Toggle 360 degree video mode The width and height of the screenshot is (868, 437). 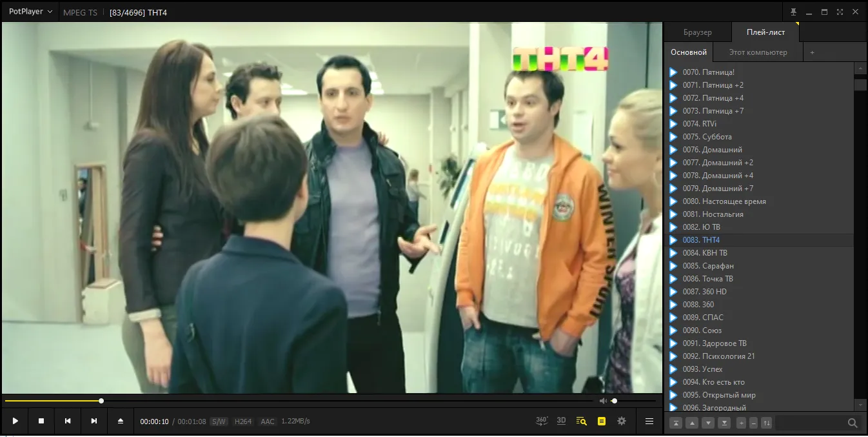[542, 421]
